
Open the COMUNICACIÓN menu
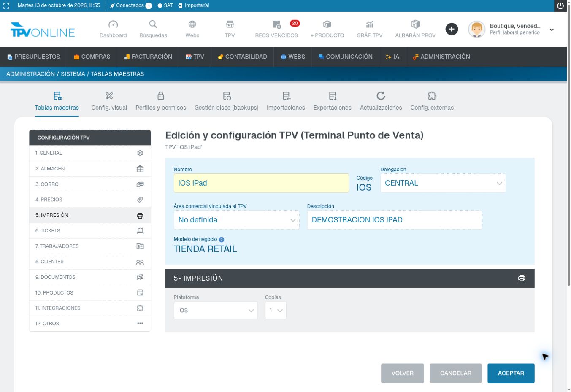[345, 57]
